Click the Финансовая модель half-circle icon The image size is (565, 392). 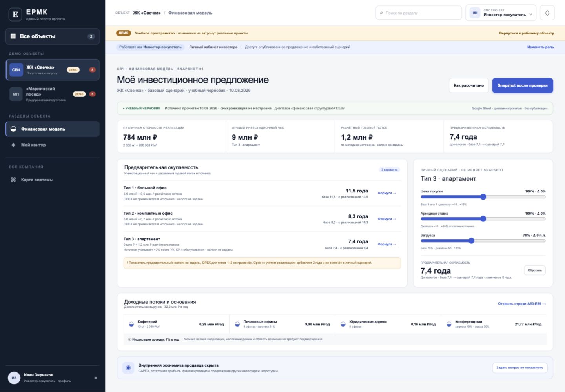pos(13,129)
